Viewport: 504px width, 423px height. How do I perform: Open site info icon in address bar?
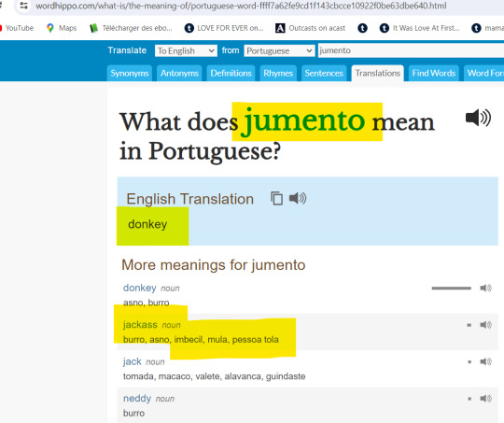23,6
